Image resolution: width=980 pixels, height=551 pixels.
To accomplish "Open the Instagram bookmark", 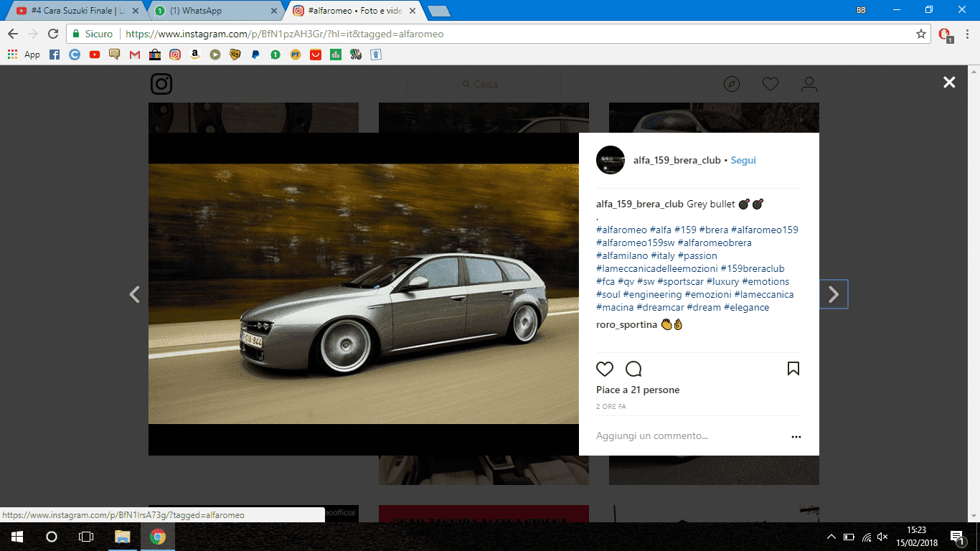I will point(175,55).
